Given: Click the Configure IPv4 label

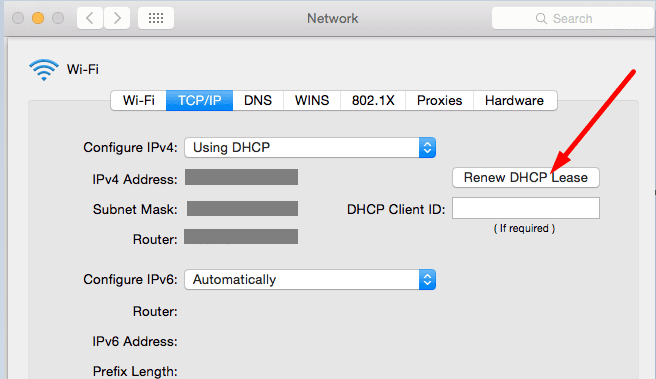Looking at the screenshot, I should tap(130, 148).
